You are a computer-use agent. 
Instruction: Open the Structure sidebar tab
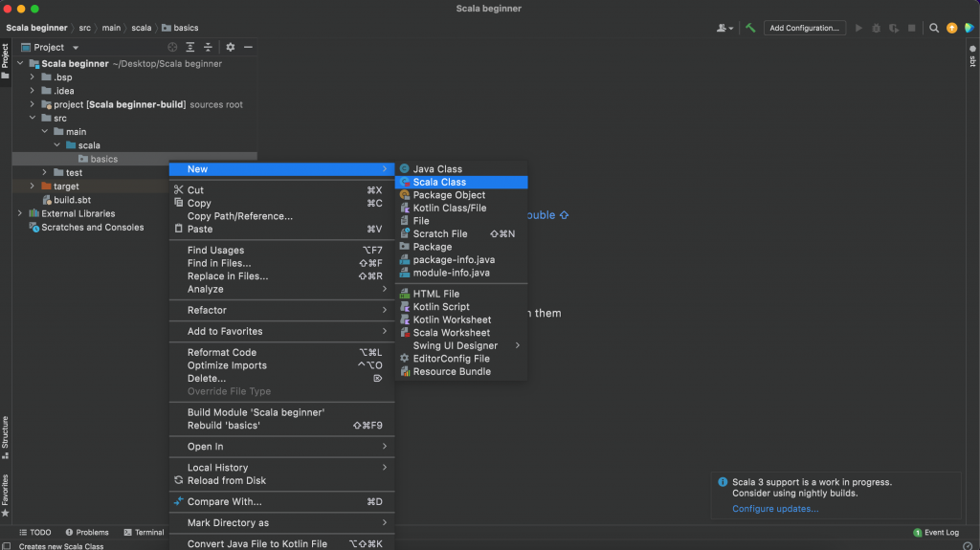5,437
